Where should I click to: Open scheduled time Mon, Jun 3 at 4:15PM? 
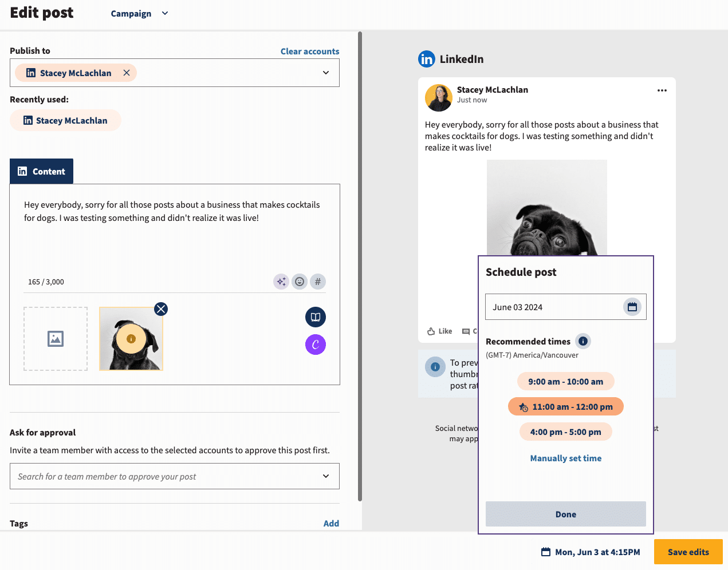point(591,552)
